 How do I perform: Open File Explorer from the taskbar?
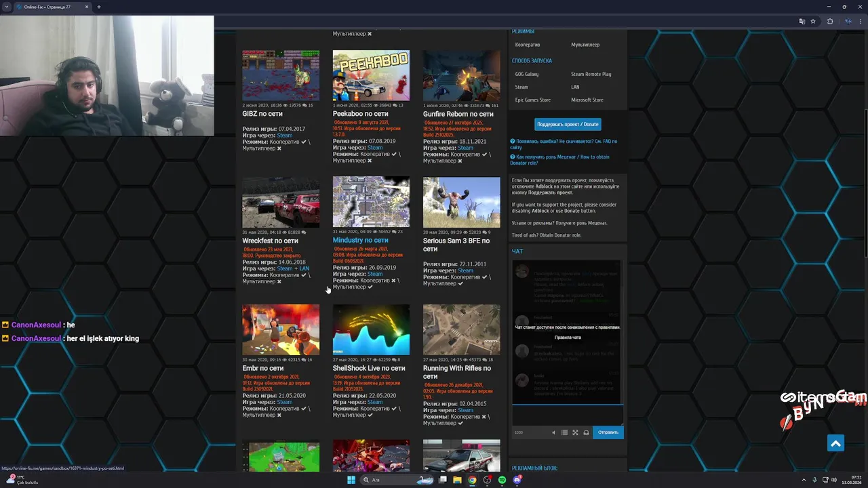(457, 480)
